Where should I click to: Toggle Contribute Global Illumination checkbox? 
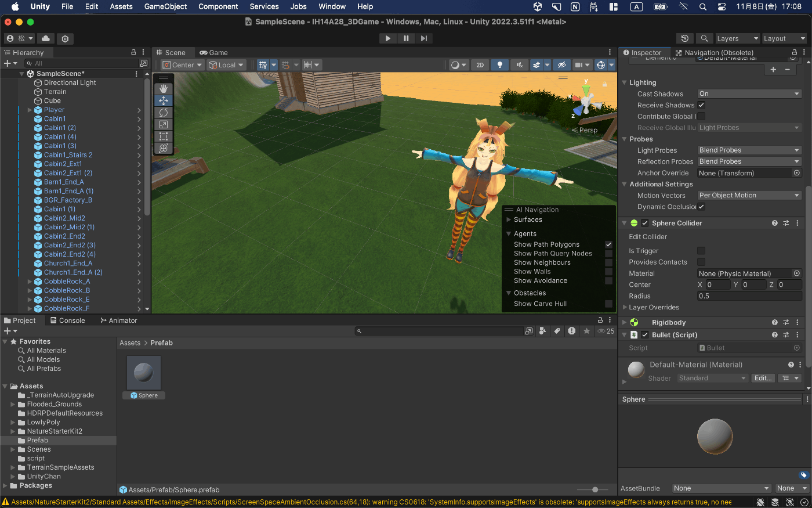coord(701,116)
